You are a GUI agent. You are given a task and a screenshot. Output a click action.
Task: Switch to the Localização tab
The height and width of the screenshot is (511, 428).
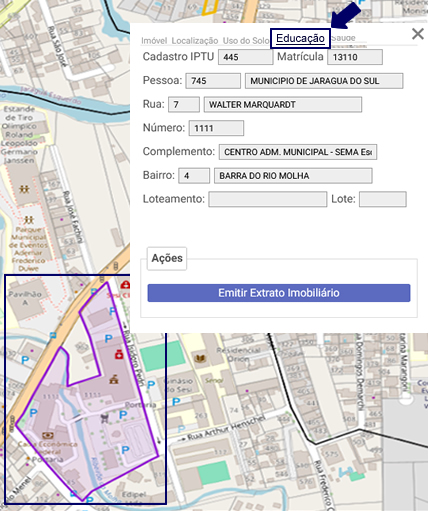(195, 41)
